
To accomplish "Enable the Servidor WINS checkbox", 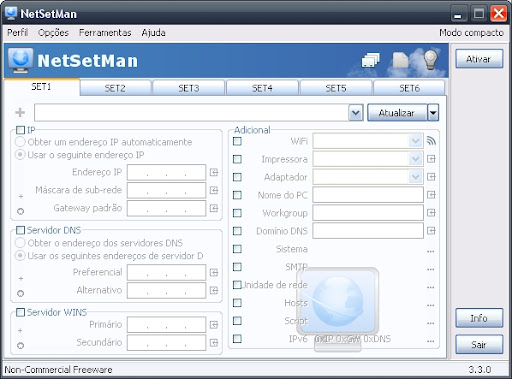I will (20, 312).
